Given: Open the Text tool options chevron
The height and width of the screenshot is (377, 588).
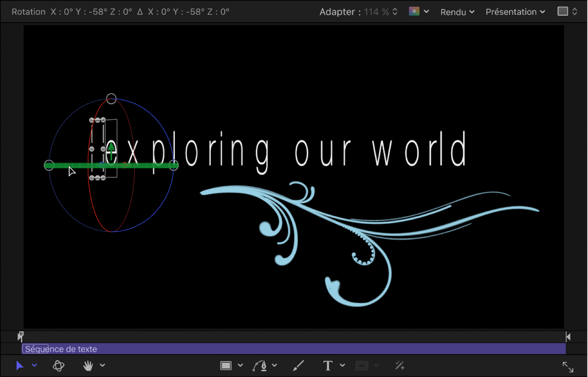Looking at the screenshot, I should (x=342, y=366).
